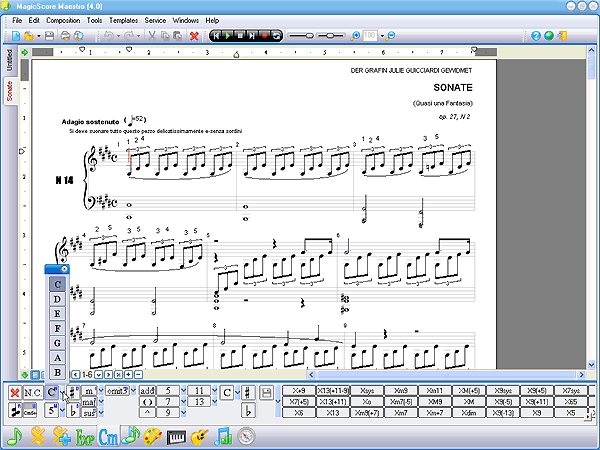Open the green note input panel
The image size is (600, 450).
(x=15, y=436)
